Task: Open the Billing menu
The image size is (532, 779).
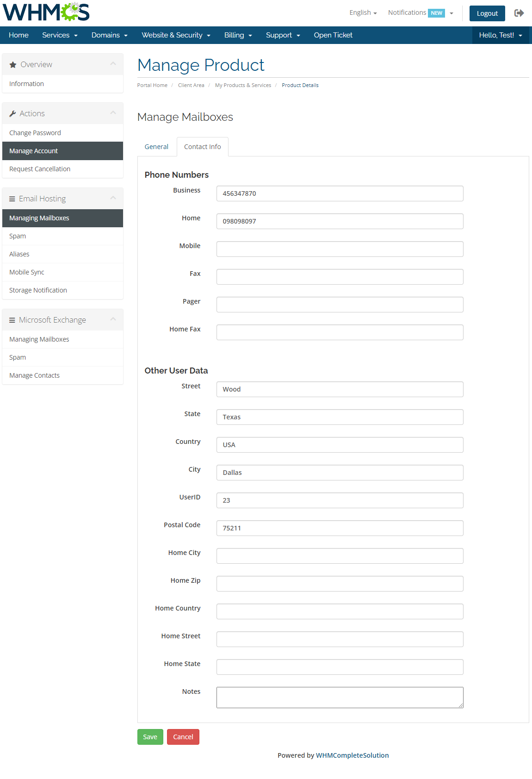Action: (x=238, y=35)
